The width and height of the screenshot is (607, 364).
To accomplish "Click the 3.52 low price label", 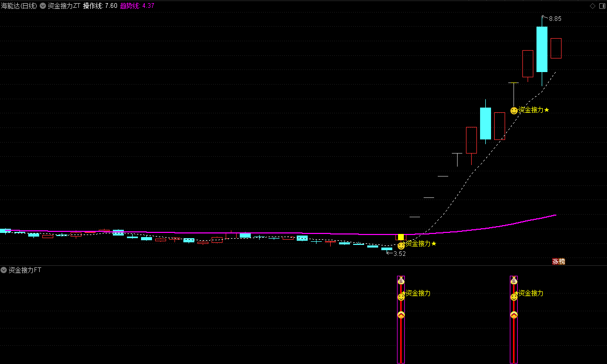I will coord(400,254).
